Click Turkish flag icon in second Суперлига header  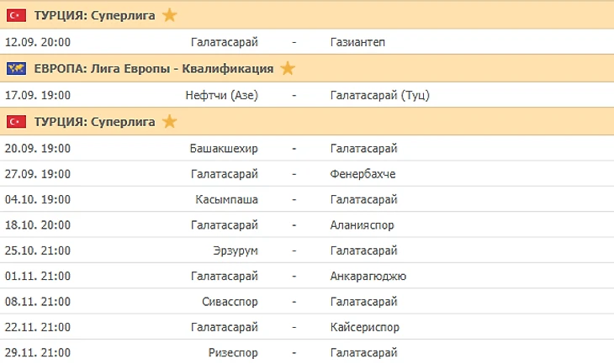click(x=15, y=122)
